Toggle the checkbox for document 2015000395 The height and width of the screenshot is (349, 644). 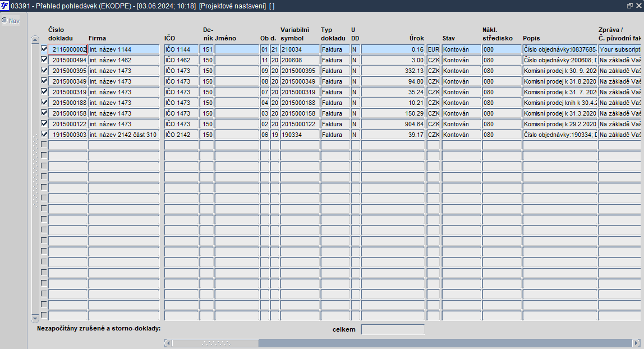tap(44, 70)
